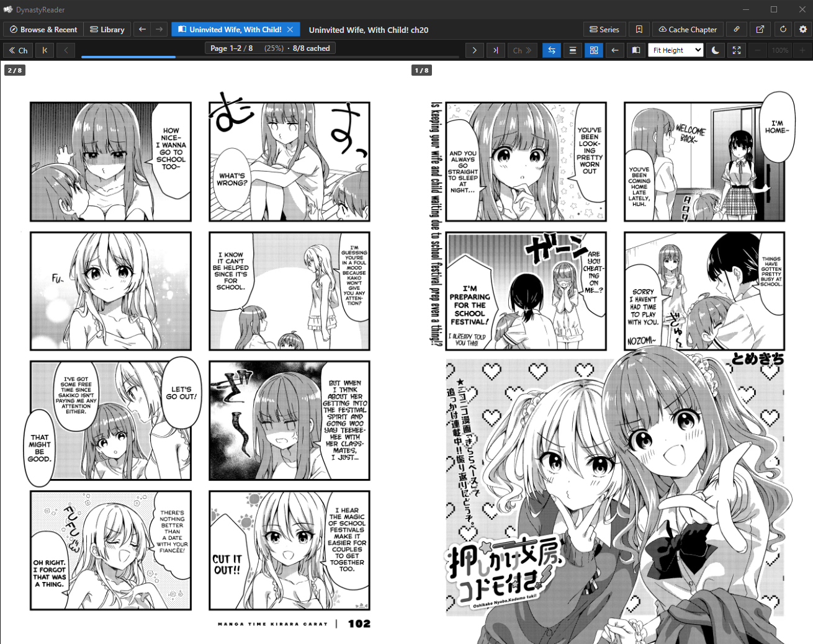Click the 100% zoom level
813x644 pixels.
pos(780,50)
